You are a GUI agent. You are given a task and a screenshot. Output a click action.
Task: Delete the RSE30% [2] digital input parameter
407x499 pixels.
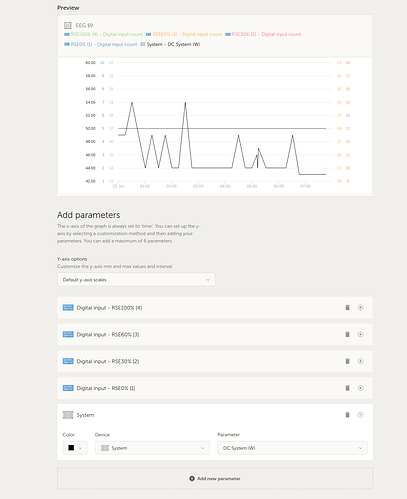click(347, 361)
